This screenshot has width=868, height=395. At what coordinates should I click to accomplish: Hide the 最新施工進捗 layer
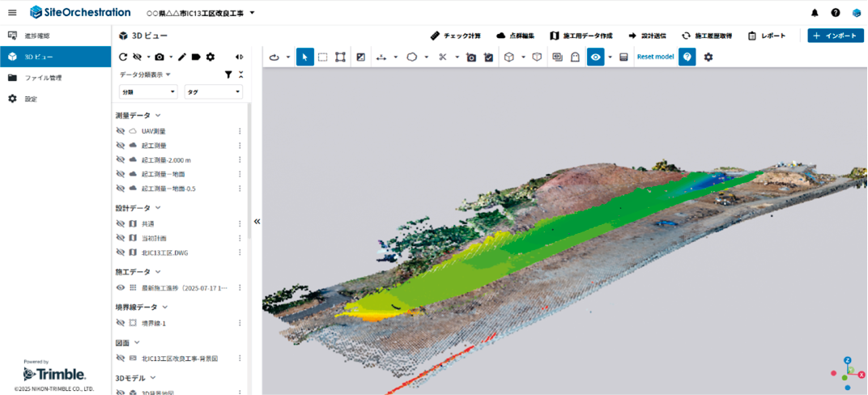[121, 287]
